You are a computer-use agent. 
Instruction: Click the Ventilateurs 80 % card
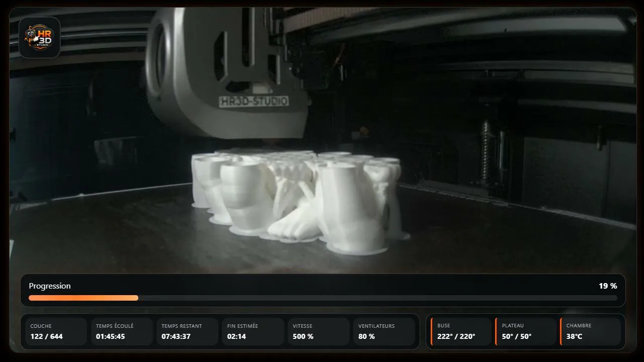384,331
